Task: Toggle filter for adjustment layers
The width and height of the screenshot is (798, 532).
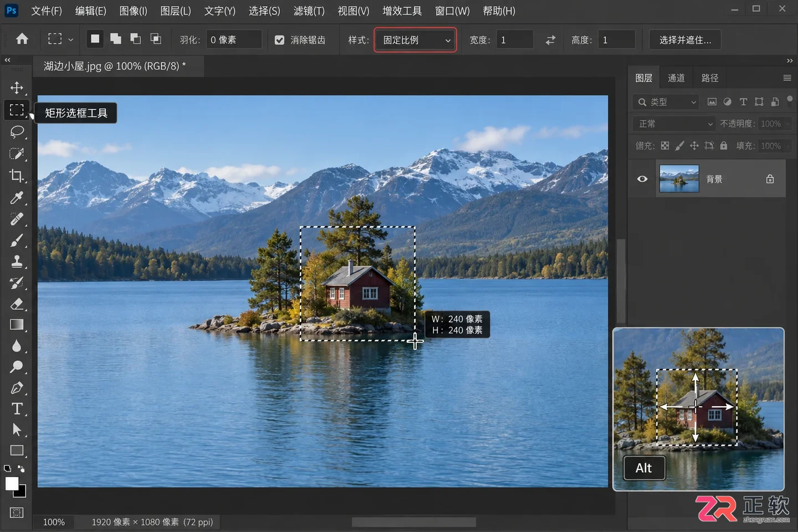Action: (728, 102)
